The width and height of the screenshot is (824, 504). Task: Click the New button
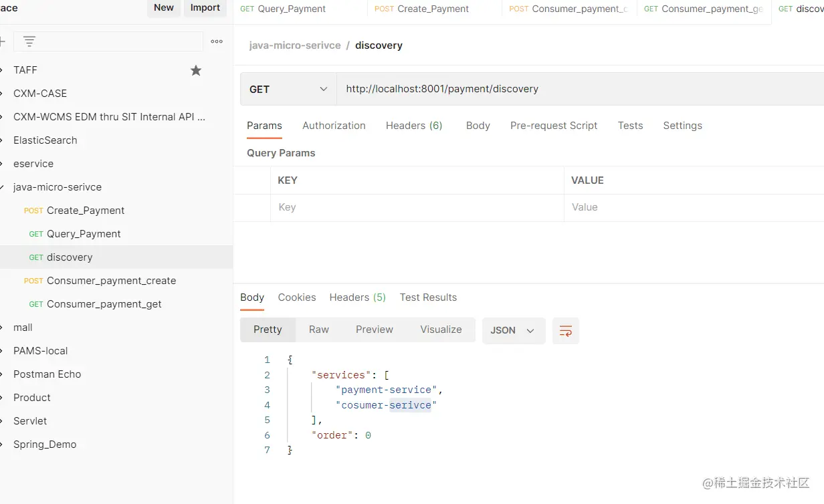164,8
